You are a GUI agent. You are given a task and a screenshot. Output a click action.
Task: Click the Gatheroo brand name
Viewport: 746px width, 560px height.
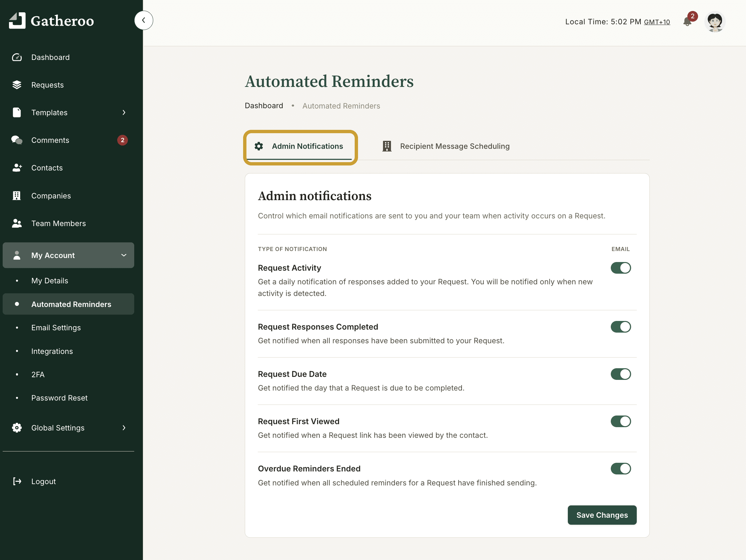pyautogui.click(x=62, y=21)
